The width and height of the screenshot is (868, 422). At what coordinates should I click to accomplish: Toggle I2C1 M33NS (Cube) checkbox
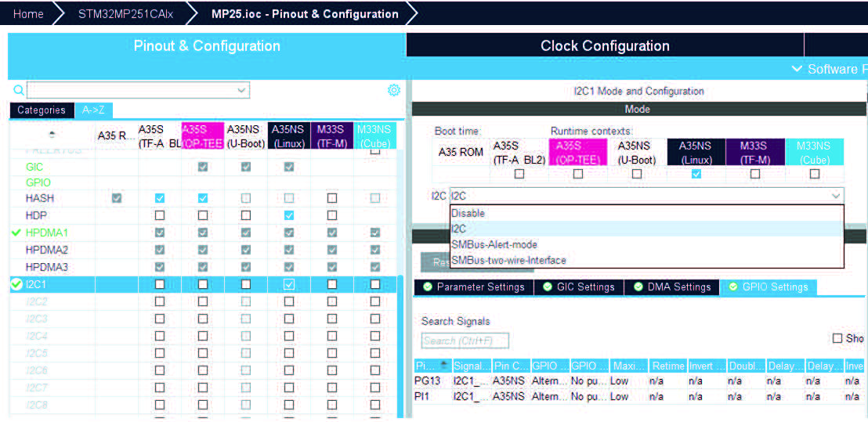pyautogui.click(x=375, y=284)
